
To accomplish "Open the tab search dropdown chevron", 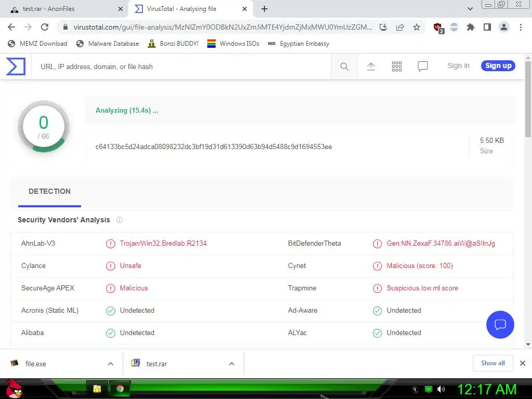I will tap(470, 9).
